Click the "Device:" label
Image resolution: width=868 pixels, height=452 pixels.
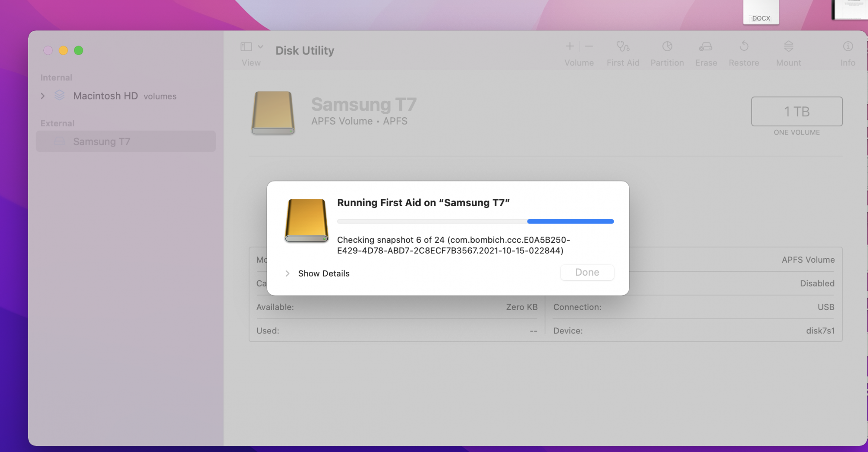pyautogui.click(x=568, y=331)
